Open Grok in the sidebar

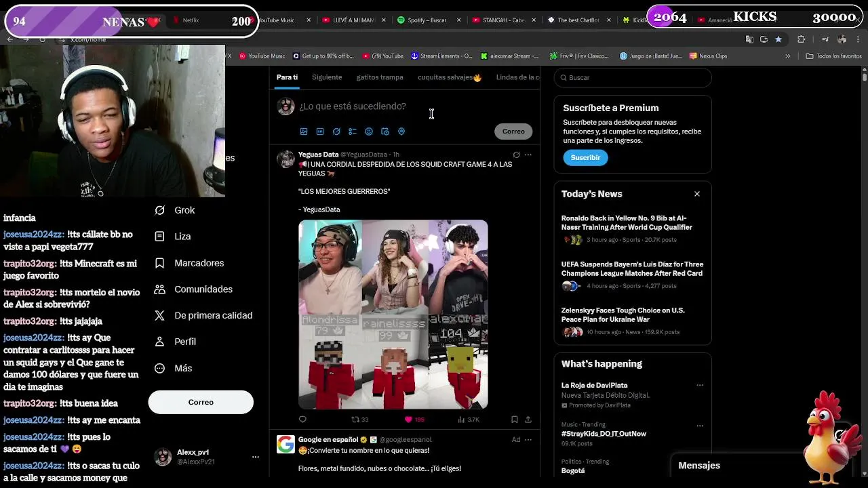(175, 210)
